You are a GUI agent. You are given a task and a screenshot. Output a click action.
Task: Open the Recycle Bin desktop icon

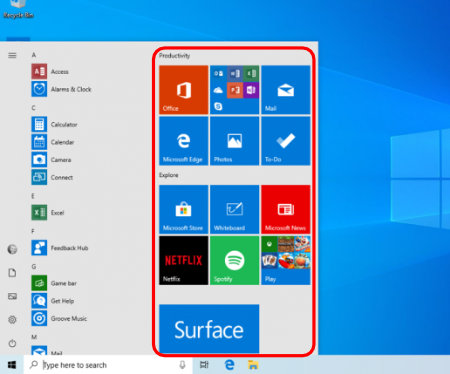18,9
